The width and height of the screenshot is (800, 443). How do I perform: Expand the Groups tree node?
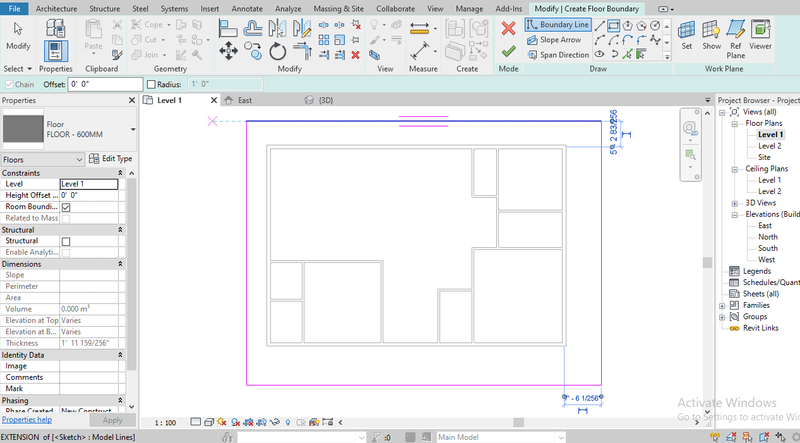click(722, 317)
